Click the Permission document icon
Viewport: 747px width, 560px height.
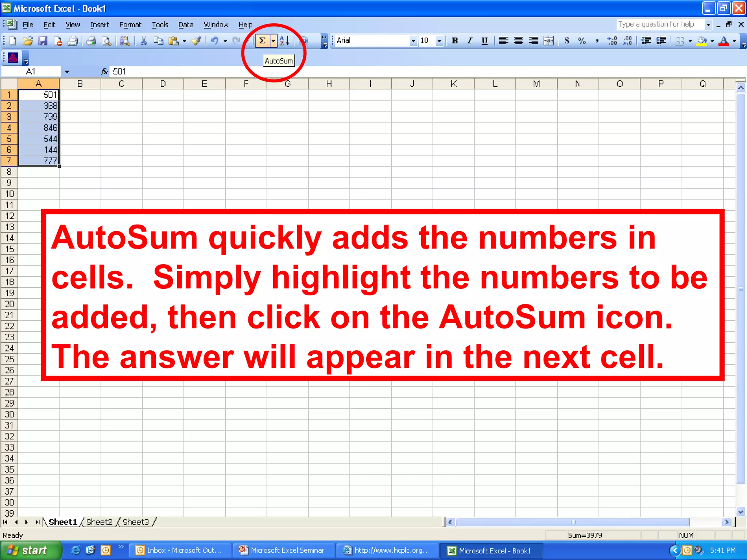point(58,41)
